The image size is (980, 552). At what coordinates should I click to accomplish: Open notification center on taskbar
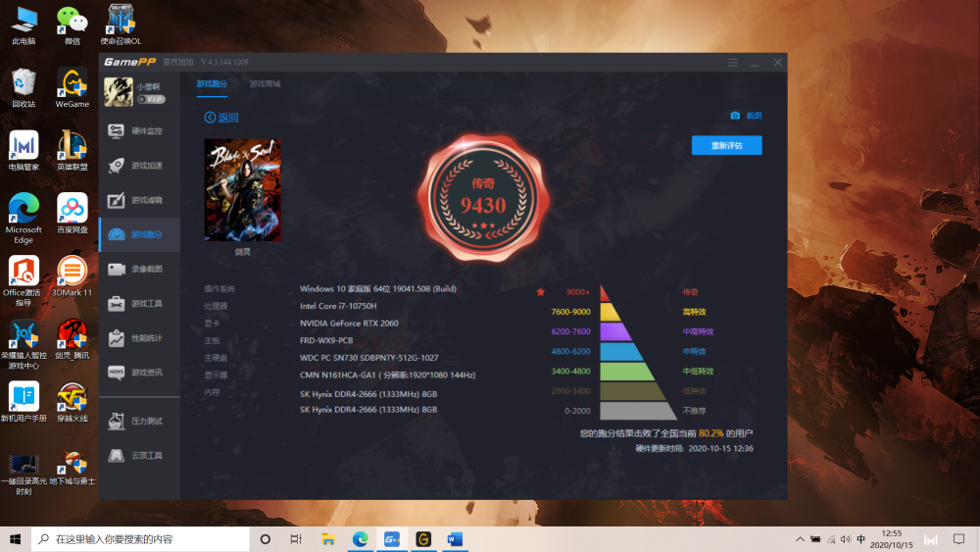tap(958, 539)
